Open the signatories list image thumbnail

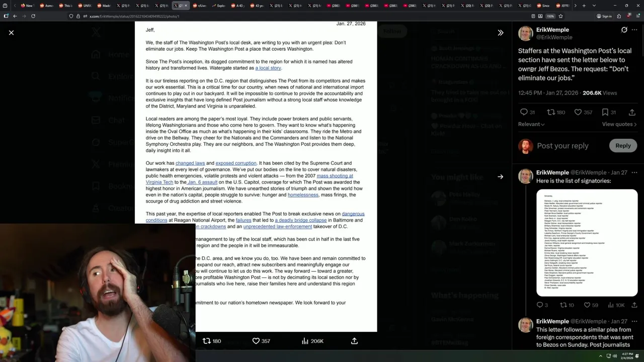[x=587, y=243]
